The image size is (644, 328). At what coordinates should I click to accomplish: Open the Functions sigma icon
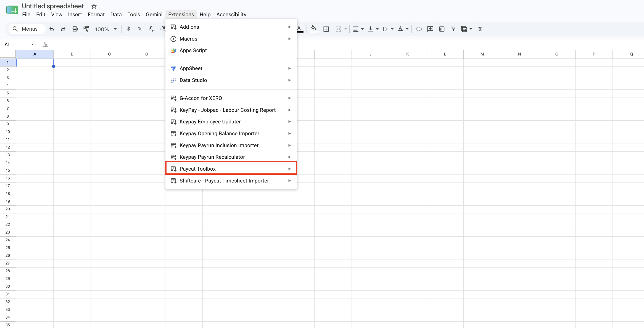click(480, 29)
